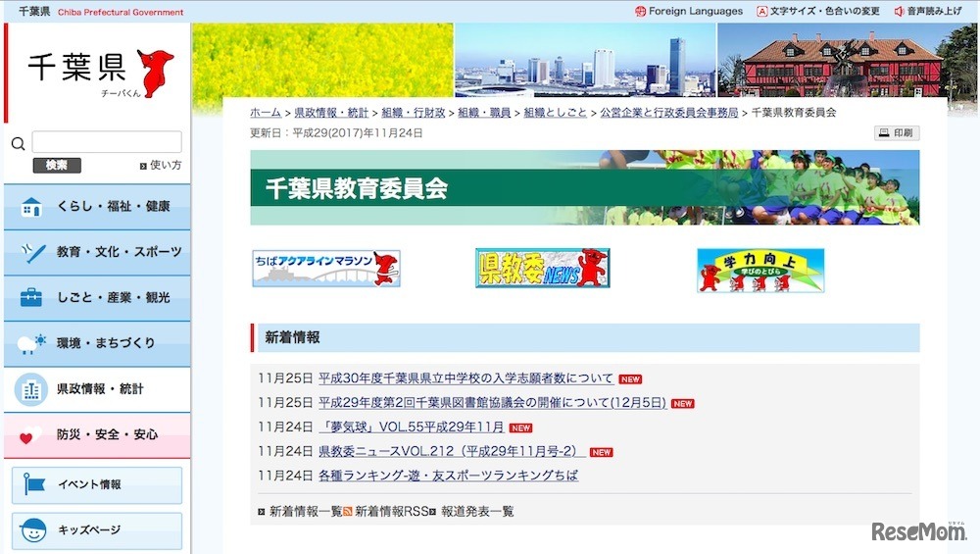The image size is (980, 554).
Task: Go to ホーム breadcrumb link
Action: [x=265, y=113]
